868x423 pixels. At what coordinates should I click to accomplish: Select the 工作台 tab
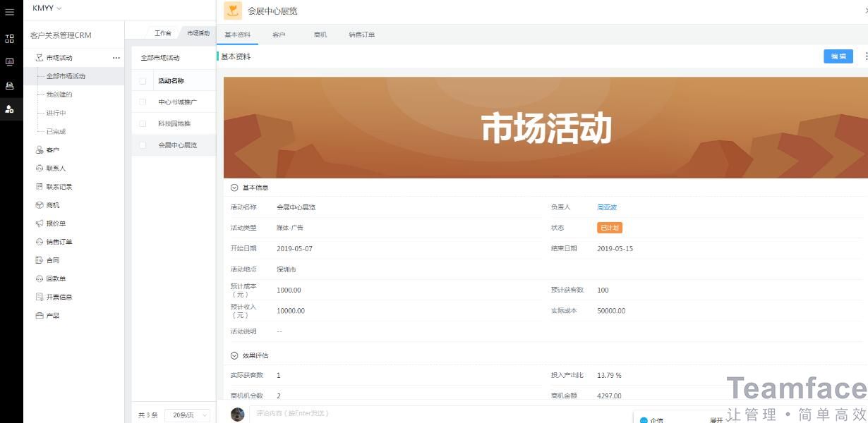[x=164, y=32]
